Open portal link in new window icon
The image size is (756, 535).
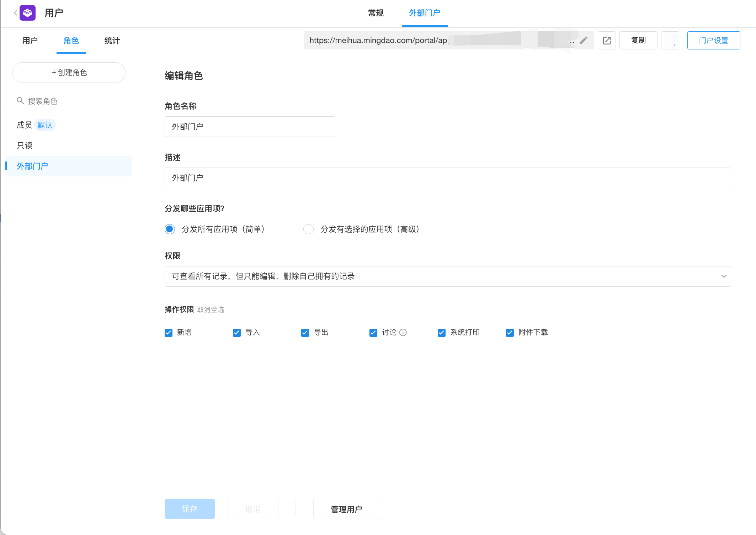tap(607, 40)
